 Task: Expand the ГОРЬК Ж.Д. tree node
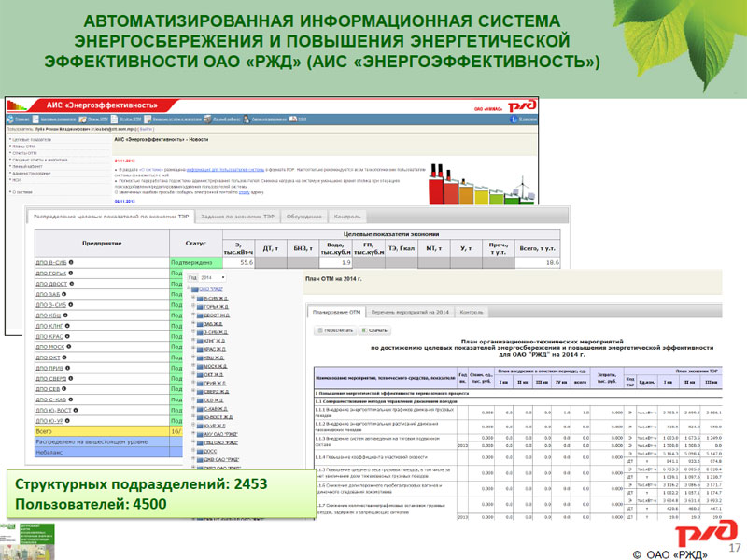193,307
